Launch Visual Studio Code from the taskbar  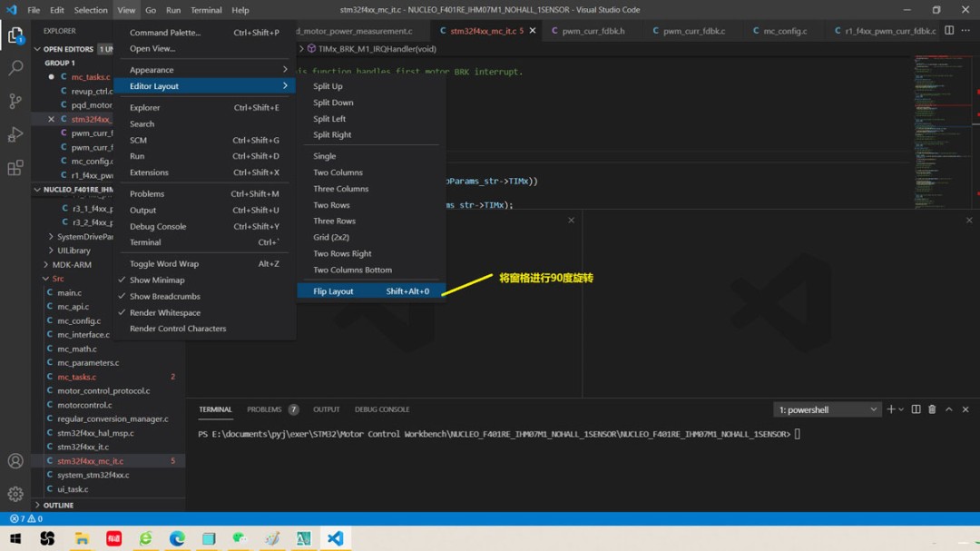(336, 537)
